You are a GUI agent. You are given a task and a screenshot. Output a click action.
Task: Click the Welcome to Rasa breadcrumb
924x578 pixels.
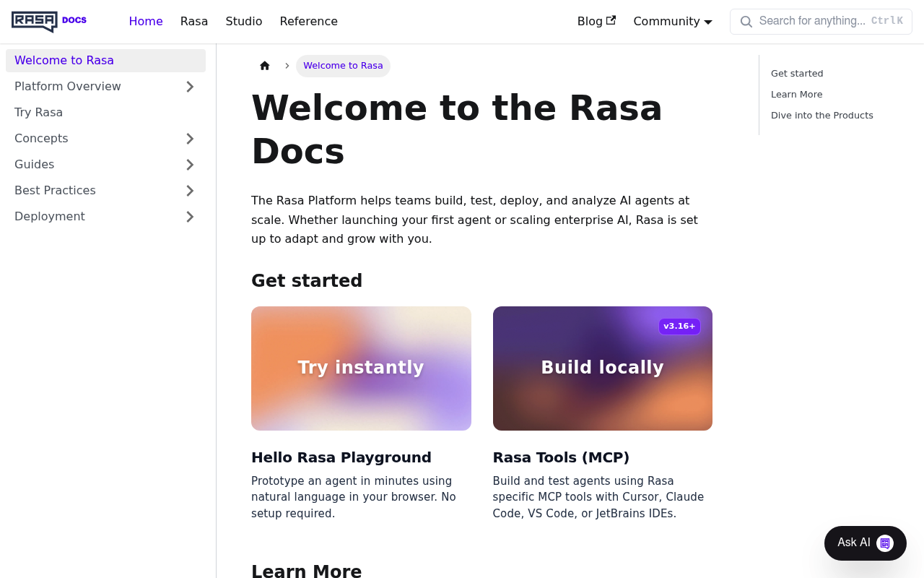tap(343, 66)
